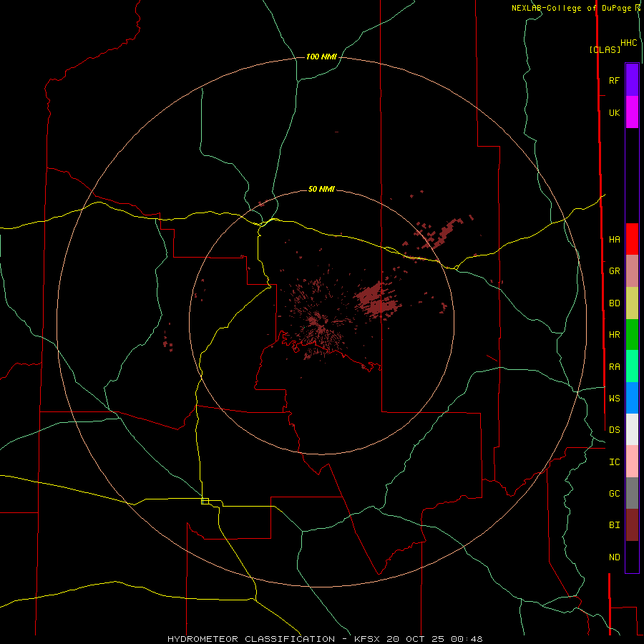Click the blue WS legend swatch
This screenshot has width=644, height=644.
point(632,398)
